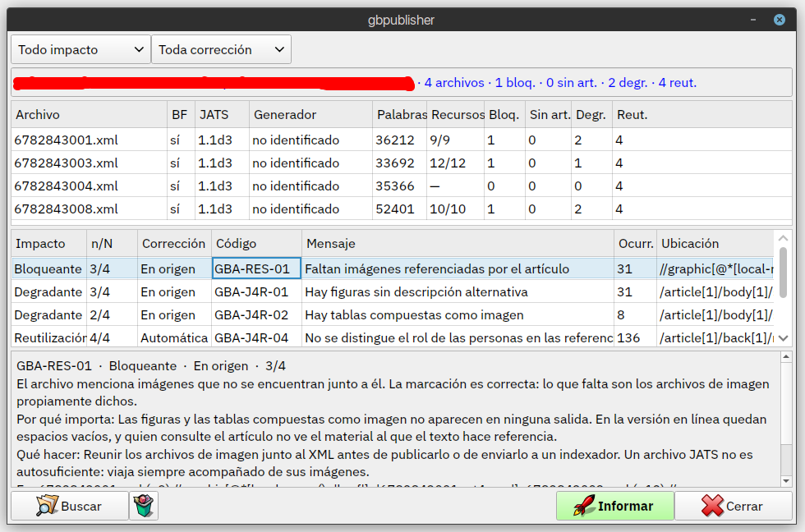The width and height of the screenshot is (805, 532).
Task: Select issue row GBA-J4R-02
Action: [393, 314]
